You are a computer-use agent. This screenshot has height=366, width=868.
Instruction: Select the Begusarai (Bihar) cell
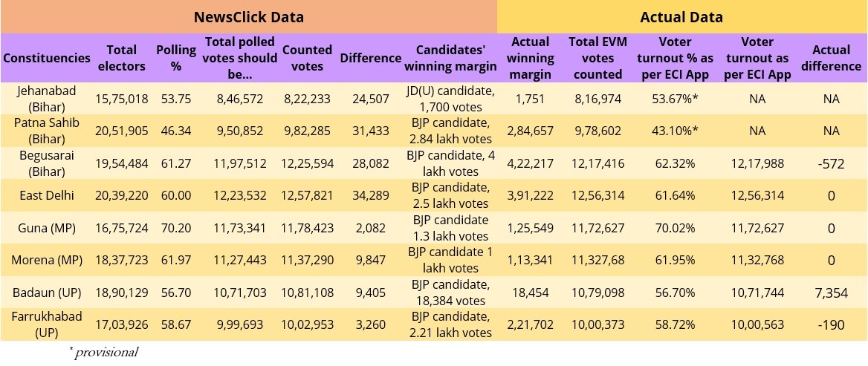pyautogui.click(x=47, y=163)
